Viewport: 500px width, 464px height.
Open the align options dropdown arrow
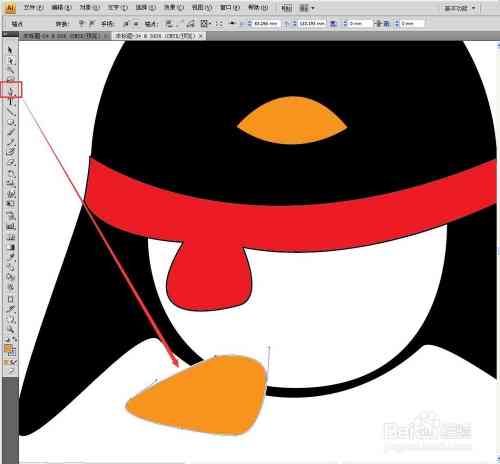click(x=211, y=23)
